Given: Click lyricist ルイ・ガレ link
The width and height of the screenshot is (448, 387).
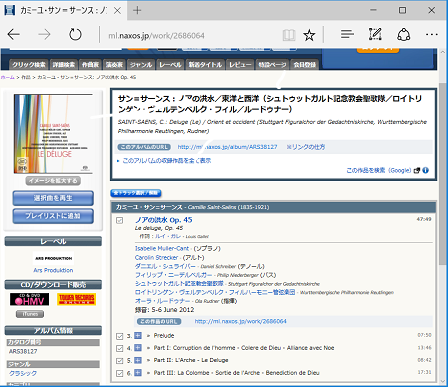Looking at the screenshot, I should [x=168, y=236].
